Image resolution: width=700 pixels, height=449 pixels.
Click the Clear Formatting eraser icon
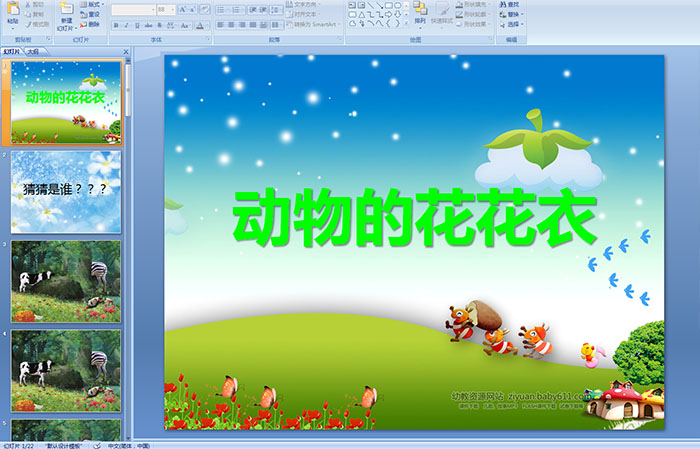205,9
